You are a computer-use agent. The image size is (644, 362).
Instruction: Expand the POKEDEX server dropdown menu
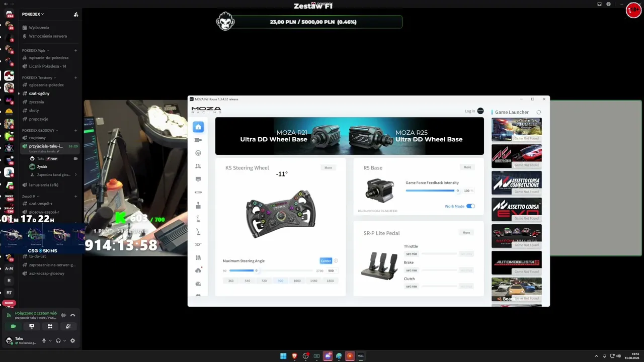pyautogui.click(x=33, y=14)
